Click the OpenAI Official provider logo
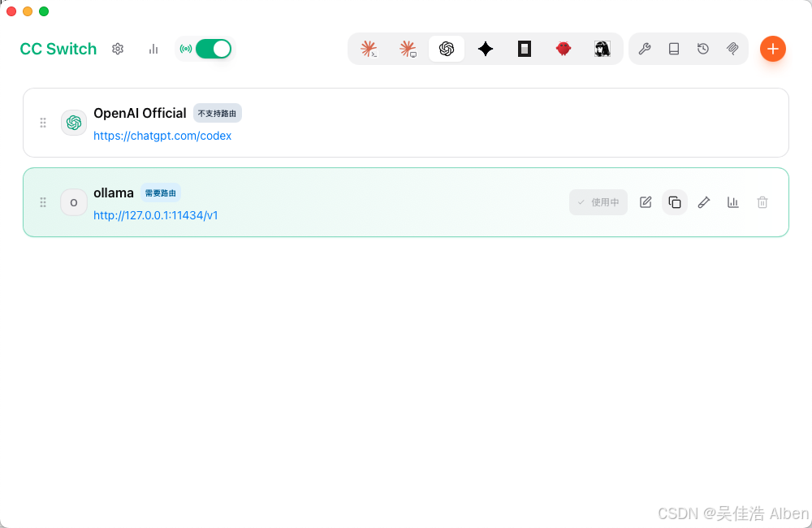The image size is (812, 528). [74, 123]
